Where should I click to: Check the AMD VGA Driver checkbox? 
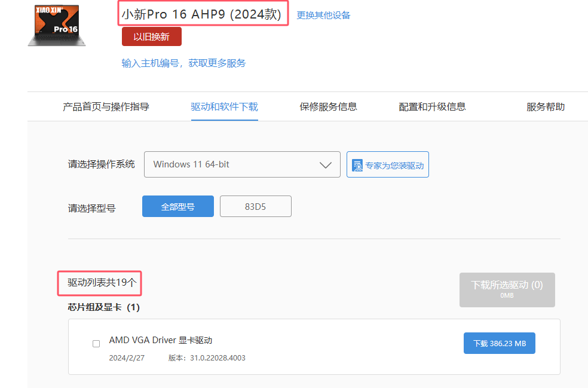[96, 343]
